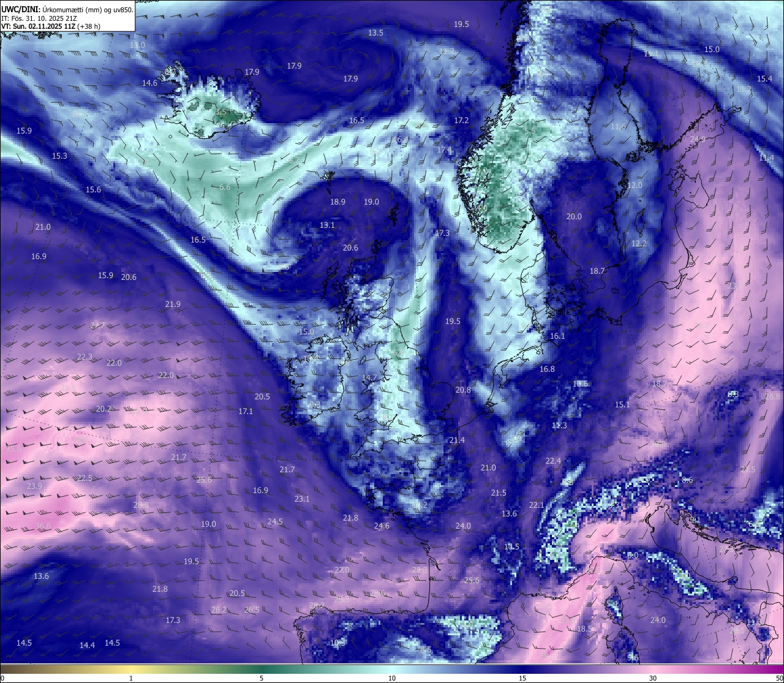Click the map value '15.6'

(93, 189)
